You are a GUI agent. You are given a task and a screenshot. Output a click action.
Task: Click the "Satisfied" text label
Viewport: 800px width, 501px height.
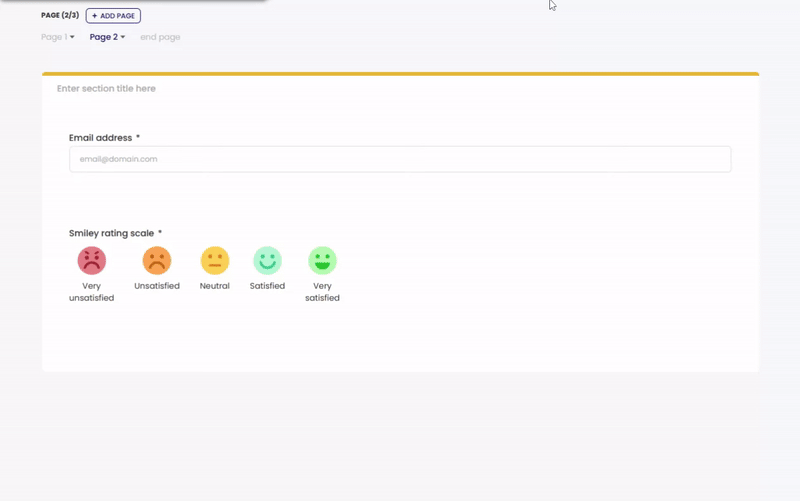point(267,286)
